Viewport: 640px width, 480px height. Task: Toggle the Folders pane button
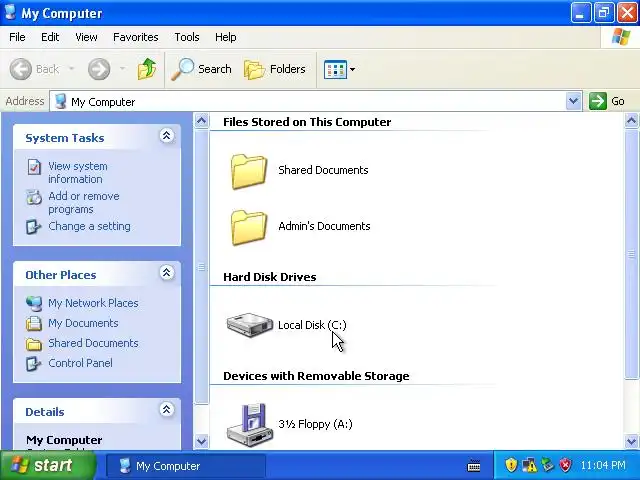(x=275, y=69)
